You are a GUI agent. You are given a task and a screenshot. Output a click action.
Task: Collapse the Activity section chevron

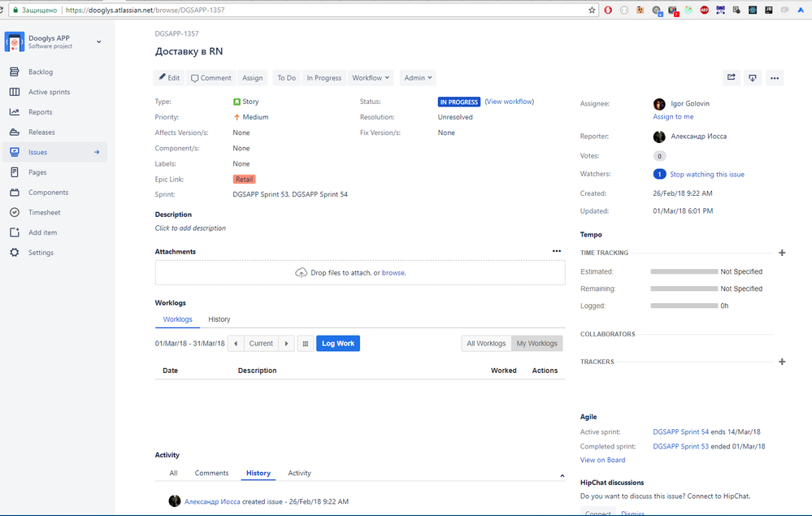point(562,476)
